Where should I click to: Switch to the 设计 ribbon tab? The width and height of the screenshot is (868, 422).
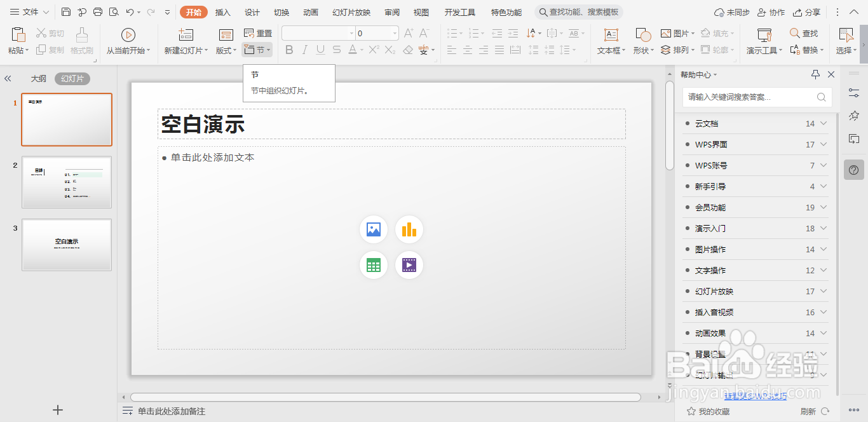252,12
